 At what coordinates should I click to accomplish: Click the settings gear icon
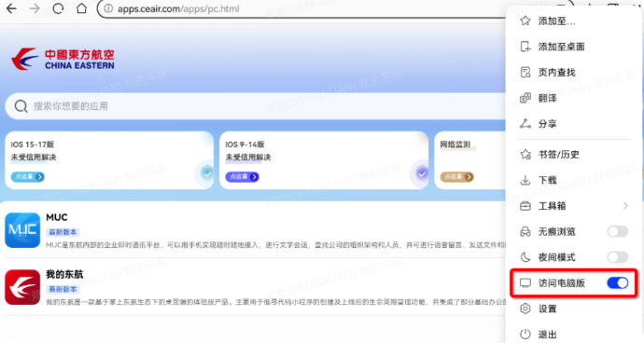pos(525,309)
